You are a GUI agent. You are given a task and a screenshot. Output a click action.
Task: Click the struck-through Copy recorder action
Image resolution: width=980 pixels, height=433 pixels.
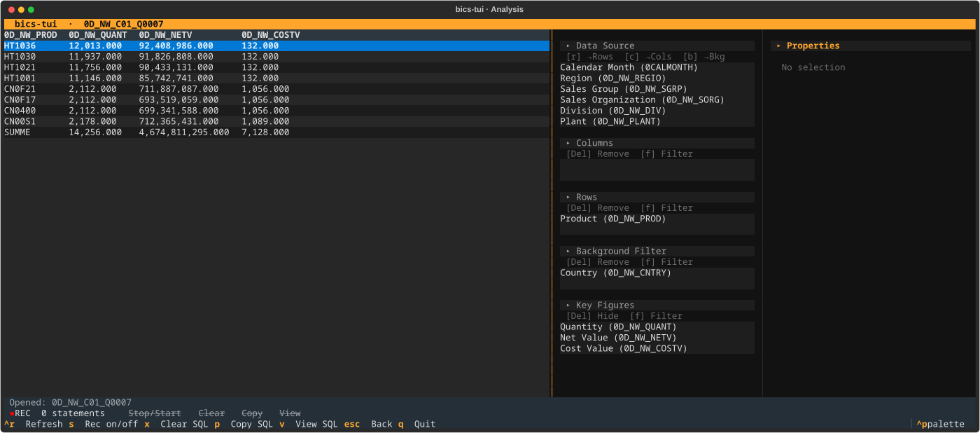tap(252, 413)
